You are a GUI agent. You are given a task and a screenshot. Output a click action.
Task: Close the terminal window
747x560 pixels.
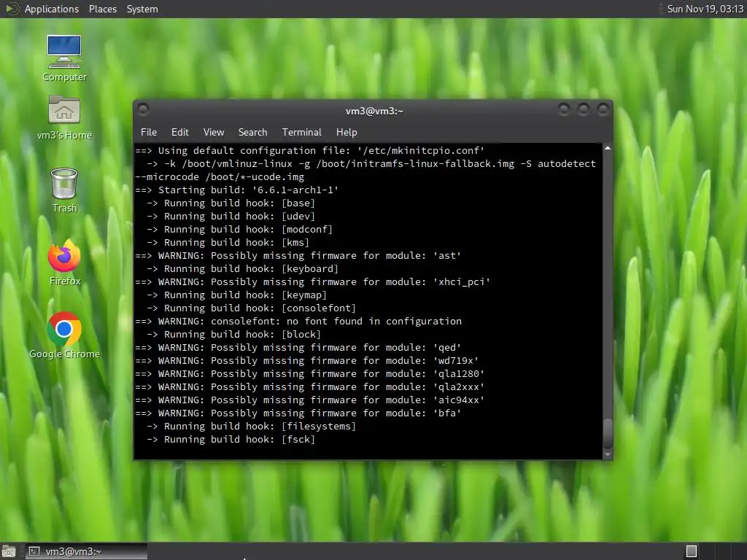tap(603, 109)
